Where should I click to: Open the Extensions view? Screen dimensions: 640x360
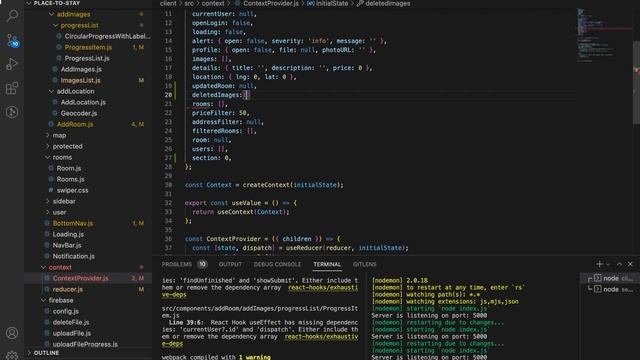(12, 88)
